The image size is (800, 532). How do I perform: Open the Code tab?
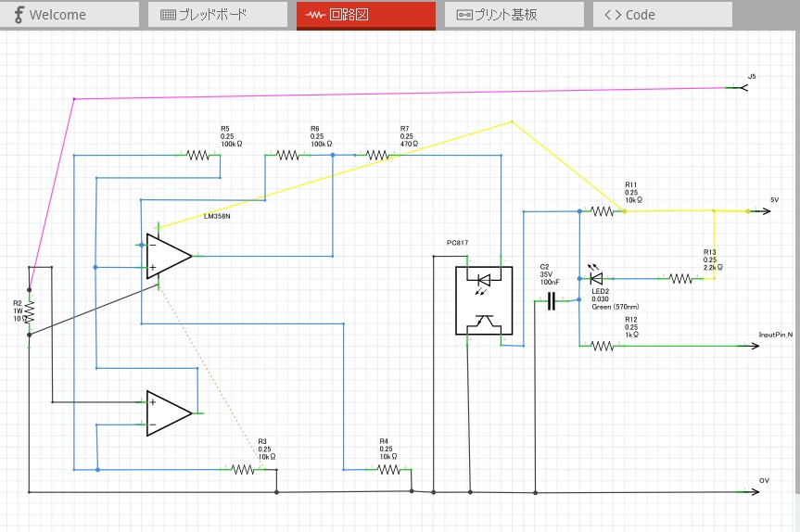pyautogui.click(x=662, y=15)
